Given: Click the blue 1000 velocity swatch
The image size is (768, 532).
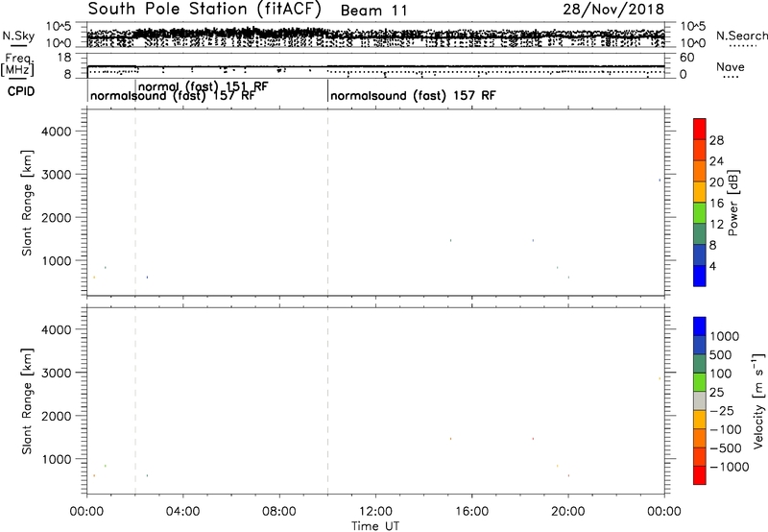Looking at the screenshot, I should tap(700, 326).
